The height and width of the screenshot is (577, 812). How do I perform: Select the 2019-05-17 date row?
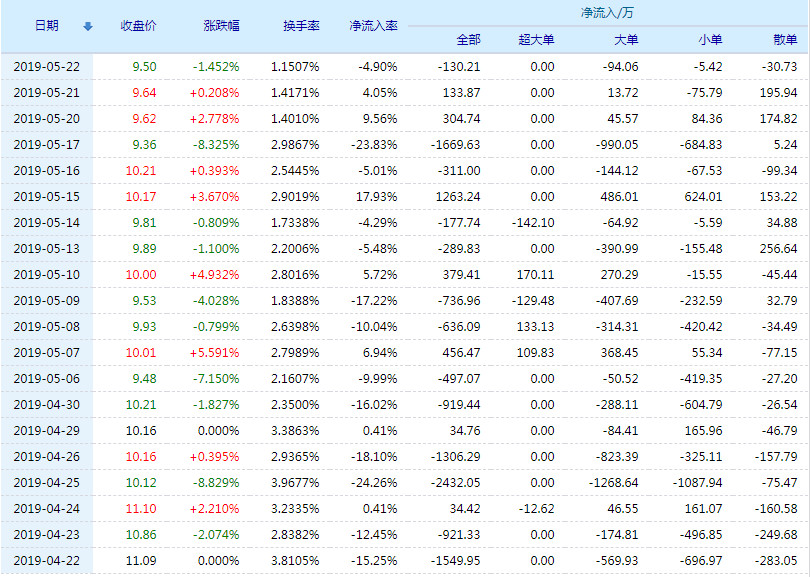[x=47, y=145]
